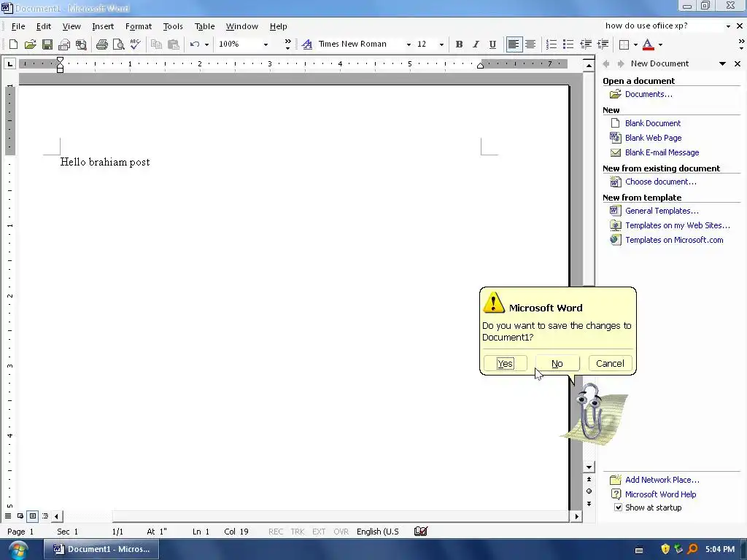This screenshot has height=560, width=747.
Task: Click the Blank E-mail Message link
Action: click(662, 152)
